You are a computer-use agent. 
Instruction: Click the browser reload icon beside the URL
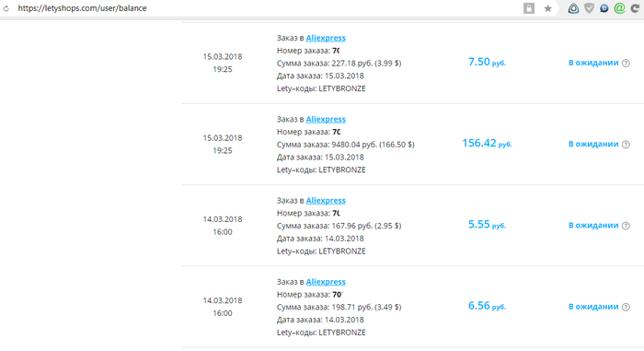(6, 8)
